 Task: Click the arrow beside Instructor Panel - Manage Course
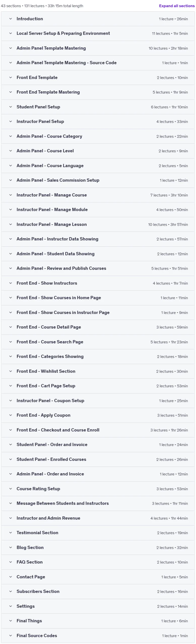[x=11, y=195]
